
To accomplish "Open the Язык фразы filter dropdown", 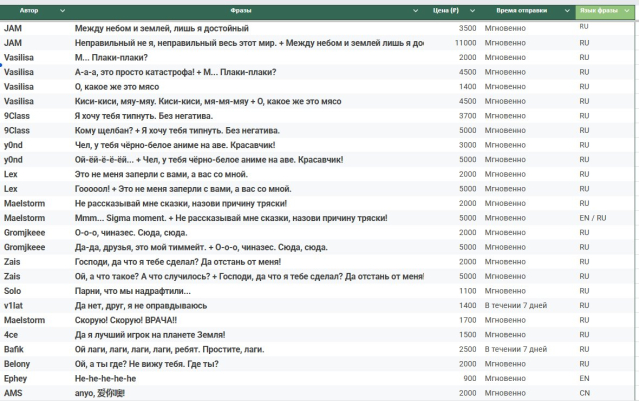I will [x=627, y=11].
